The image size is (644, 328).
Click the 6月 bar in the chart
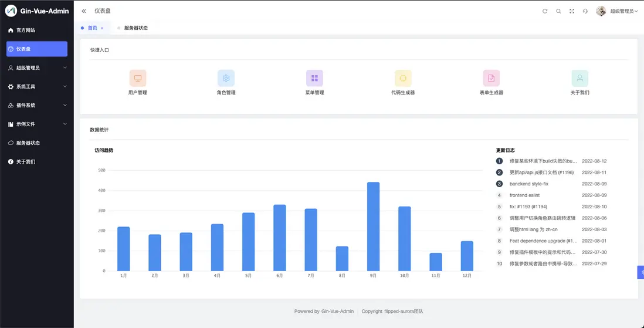[x=280, y=238]
